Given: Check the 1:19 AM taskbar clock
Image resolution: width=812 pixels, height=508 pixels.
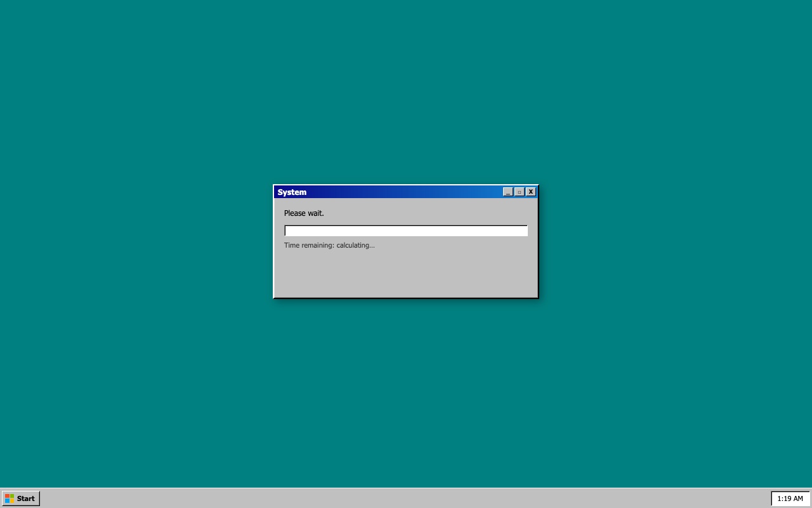Looking at the screenshot, I should (x=790, y=498).
